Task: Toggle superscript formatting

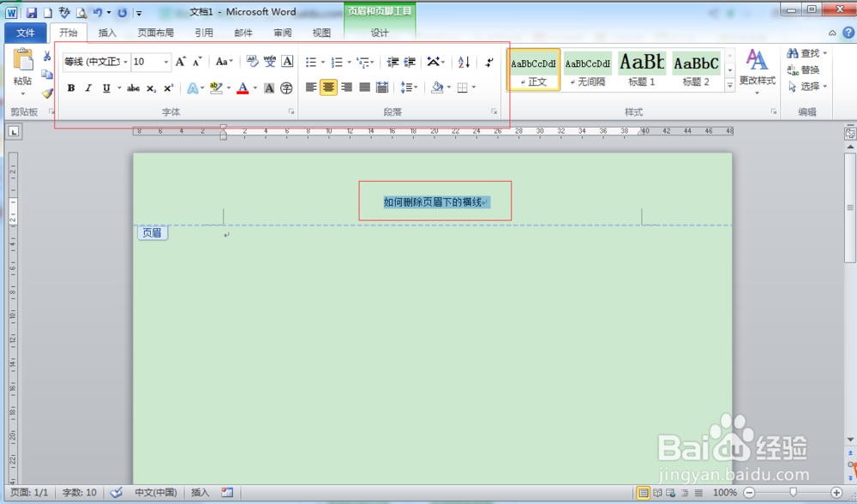Action: tap(168, 88)
